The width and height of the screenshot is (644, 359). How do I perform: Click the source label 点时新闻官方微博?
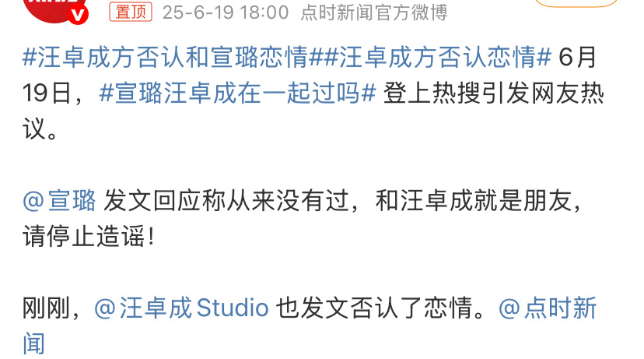click(x=374, y=12)
